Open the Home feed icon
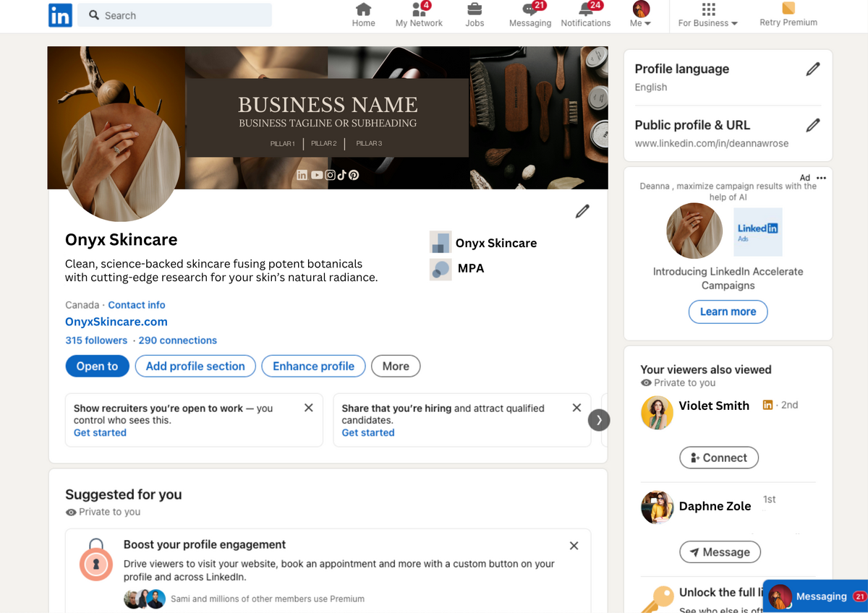 [363, 9]
